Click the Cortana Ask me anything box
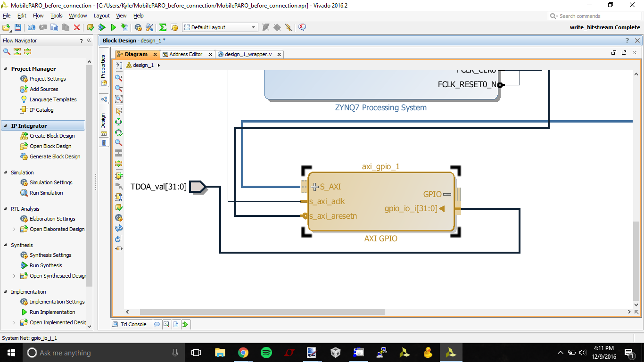Viewport: 644px width, 362px height. tap(103, 353)
